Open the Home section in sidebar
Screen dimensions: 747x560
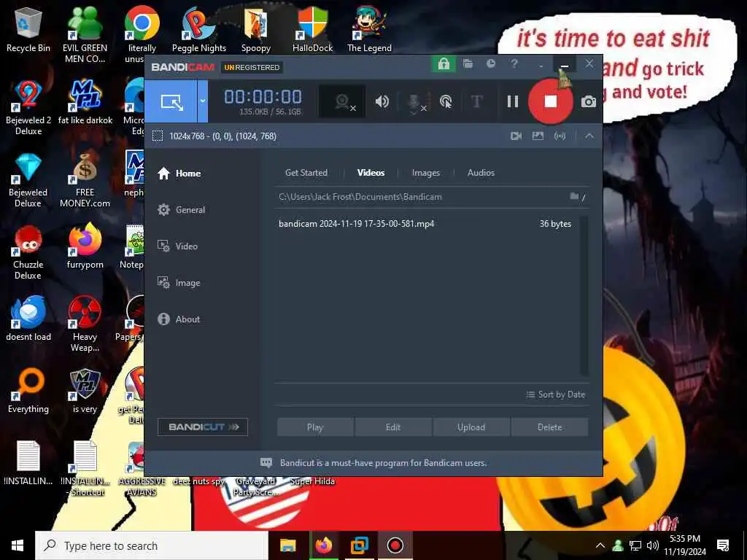tap(179, 174)
